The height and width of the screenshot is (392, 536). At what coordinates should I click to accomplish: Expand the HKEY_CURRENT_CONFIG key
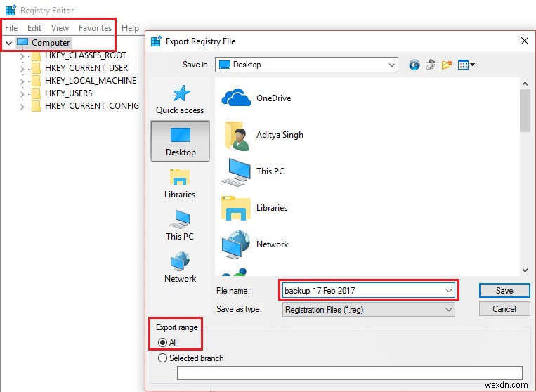(22, 107)
